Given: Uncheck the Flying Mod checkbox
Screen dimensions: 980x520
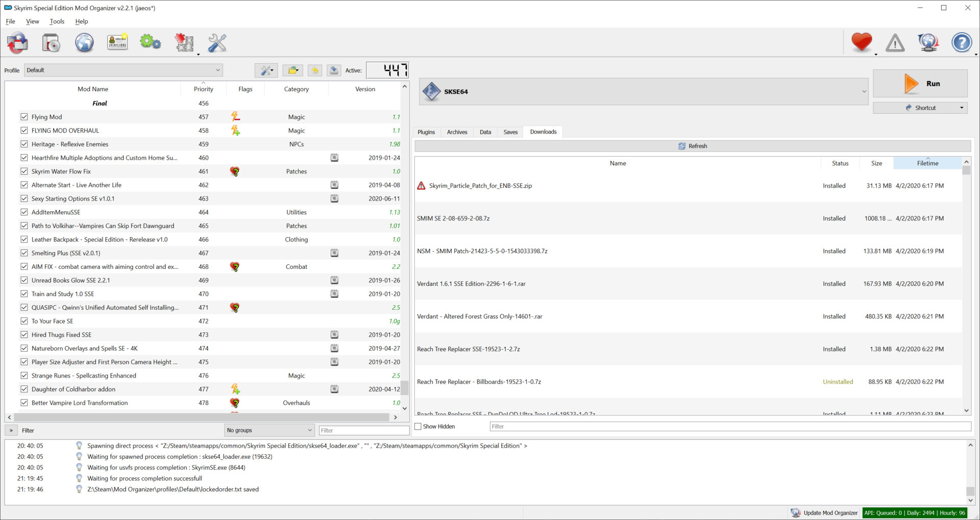Looking at the screenshot, I should (24, 117).
